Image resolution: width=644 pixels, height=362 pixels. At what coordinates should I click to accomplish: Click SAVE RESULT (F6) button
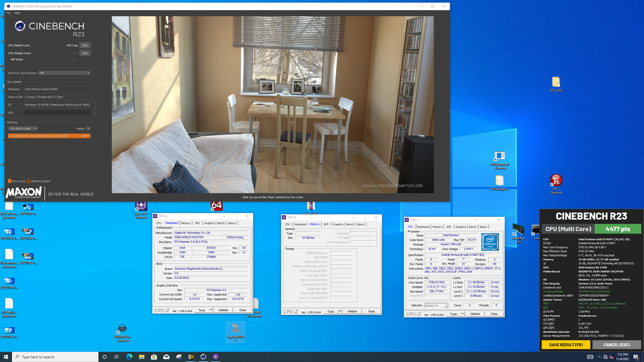566,345
